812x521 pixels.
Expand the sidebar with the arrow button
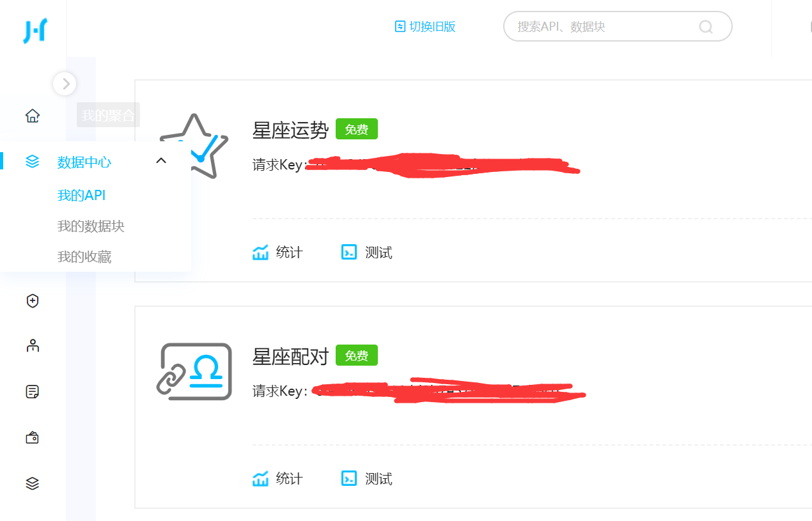pos(65,84)
